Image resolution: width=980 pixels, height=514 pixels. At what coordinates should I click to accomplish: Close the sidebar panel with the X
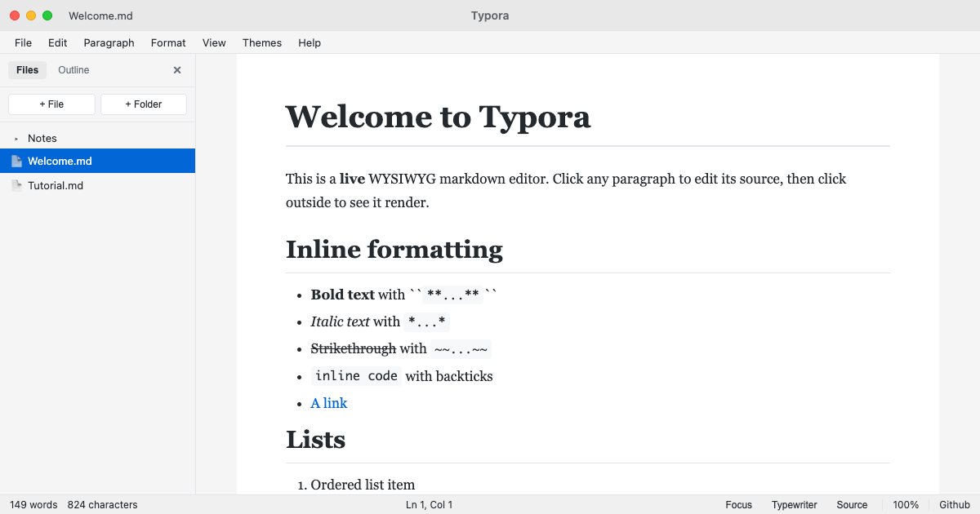pos(177,70)
